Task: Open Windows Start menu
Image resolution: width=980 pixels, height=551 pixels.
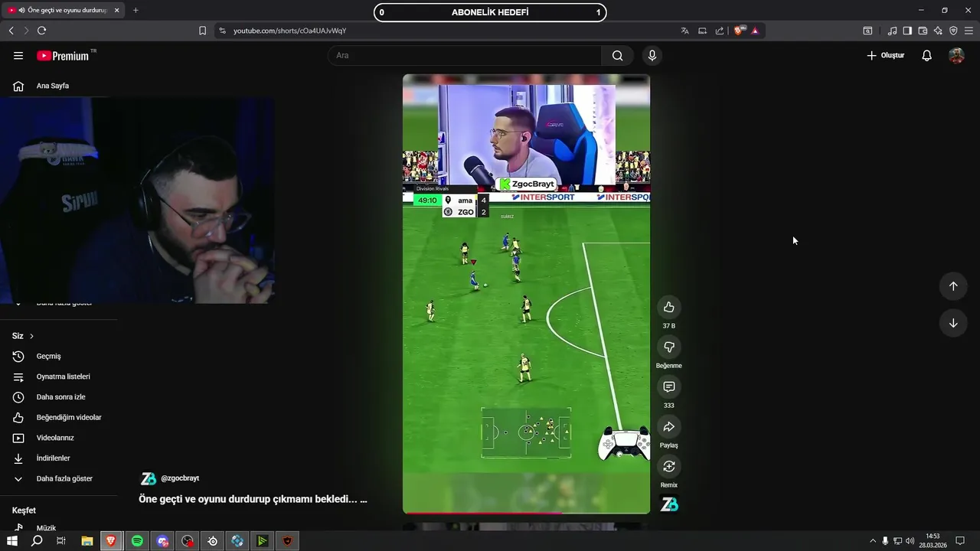Action: pyautogui.click(x=12, y=541)
